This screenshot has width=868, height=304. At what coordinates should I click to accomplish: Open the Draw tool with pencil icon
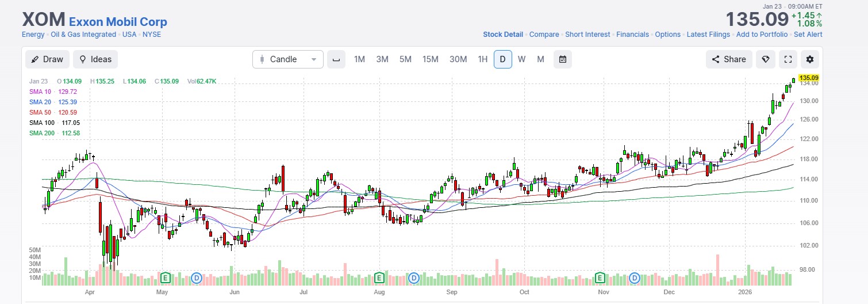tap(47, 59)
